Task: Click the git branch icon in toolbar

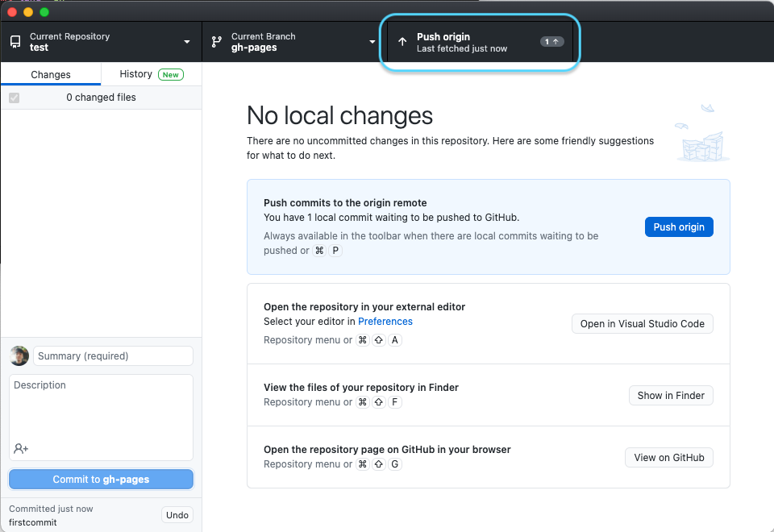Action: pos(216,42)
